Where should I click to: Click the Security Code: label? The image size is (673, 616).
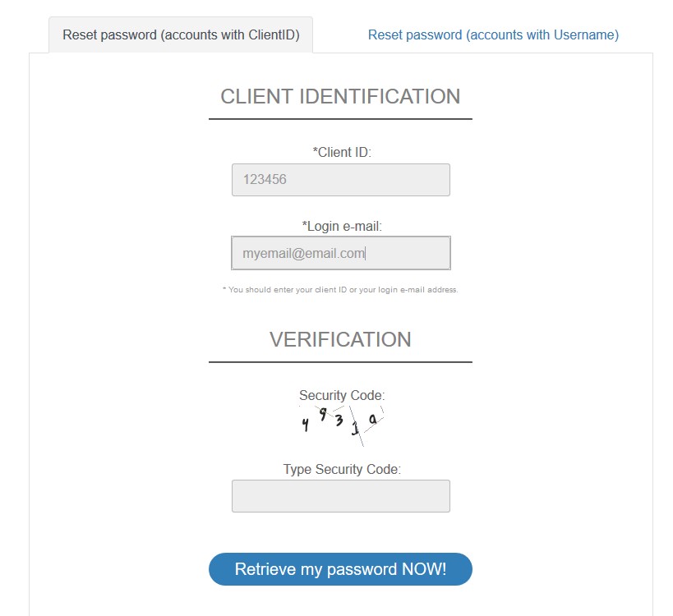coord(342,396)
